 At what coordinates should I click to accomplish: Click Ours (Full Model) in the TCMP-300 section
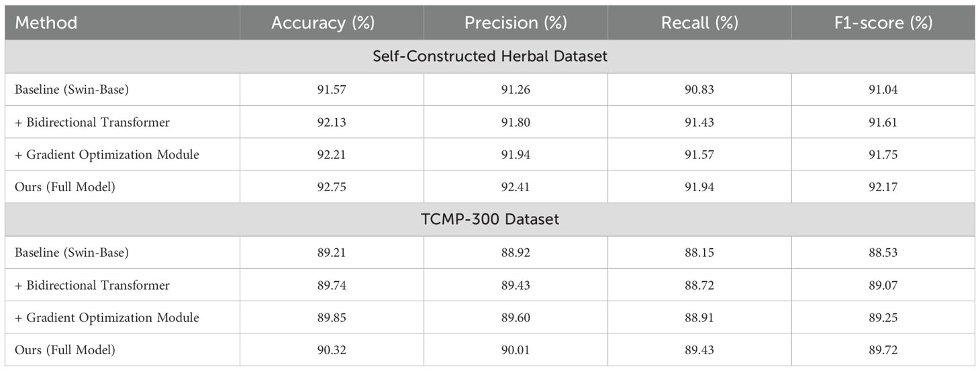click(64, 350)
